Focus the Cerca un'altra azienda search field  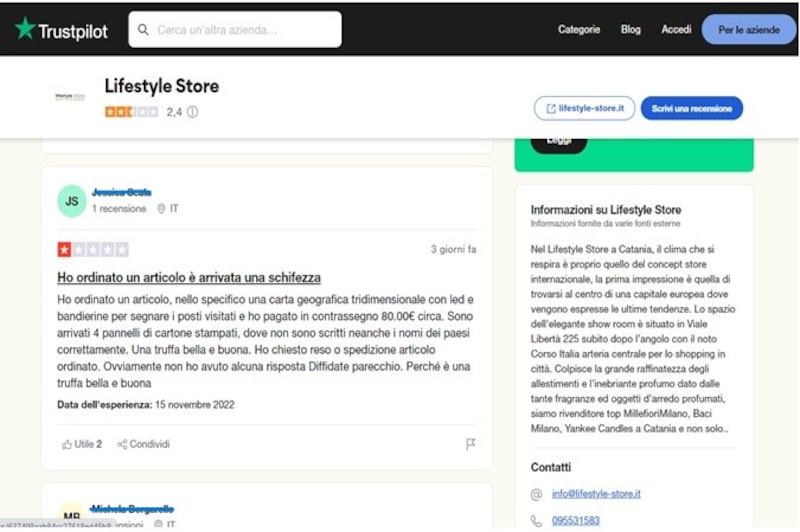click(x=235, y=30)
